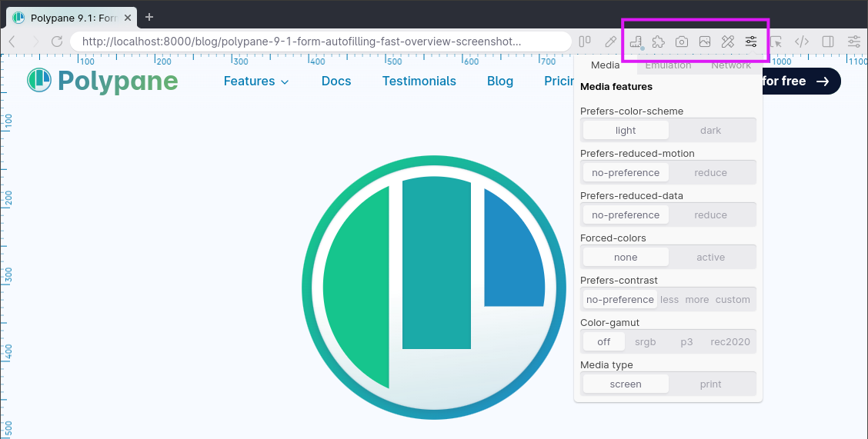Set prefers-color-scheme to dark
The height and width of the screenshot is (439, 868).
711,131
